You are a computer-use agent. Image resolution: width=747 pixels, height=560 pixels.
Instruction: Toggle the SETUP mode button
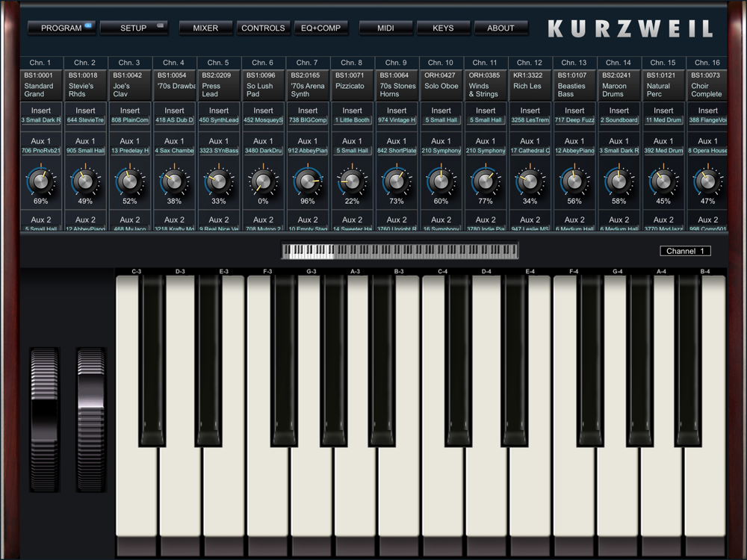(134, 28)
